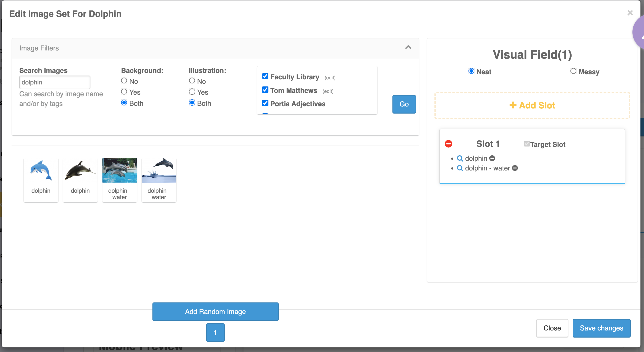
Task: Uncheck the Faculty Library checkbox
Action: pyautogui.click(x=265, y=76)
